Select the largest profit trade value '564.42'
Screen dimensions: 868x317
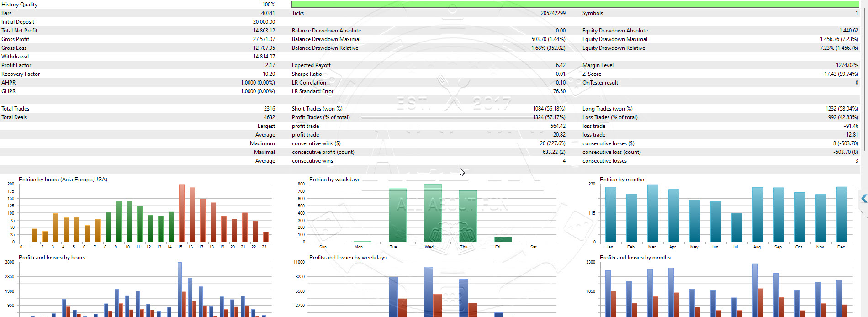click(558, 126)
